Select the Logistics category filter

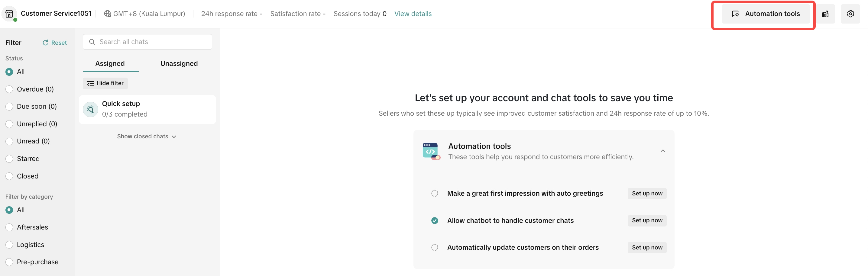[x=9, y=245]
